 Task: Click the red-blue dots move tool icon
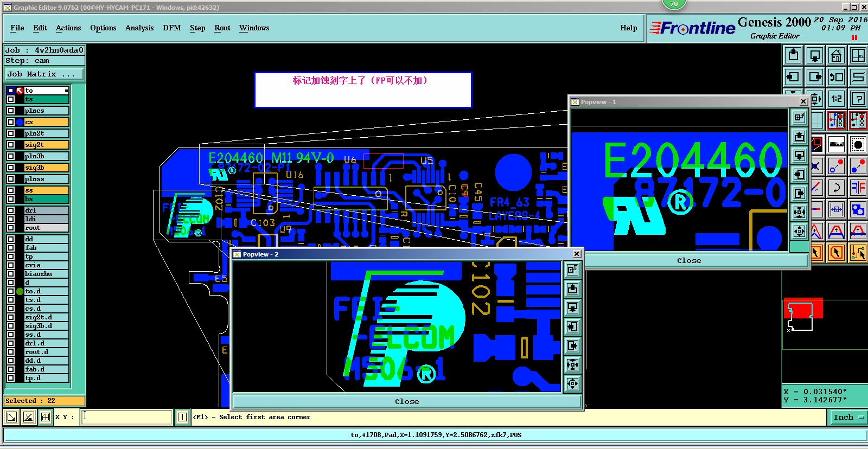[x=837, y=166]
